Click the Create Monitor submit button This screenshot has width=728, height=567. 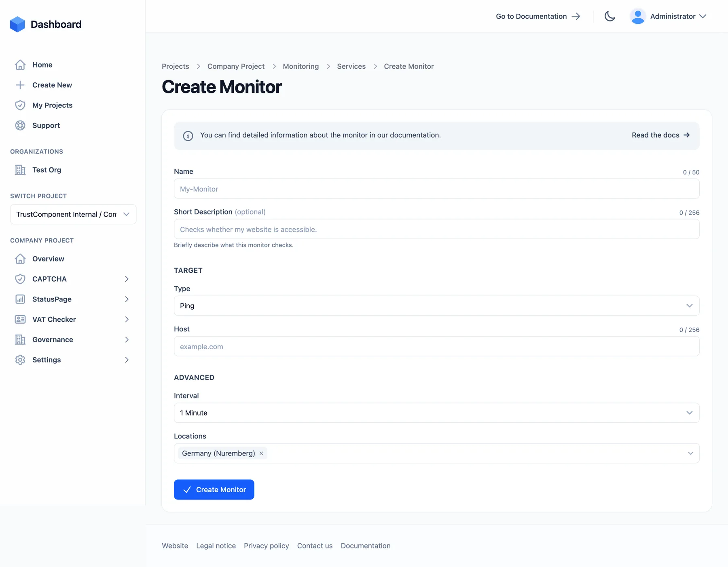pyautogui.click(x=214, y=490)
